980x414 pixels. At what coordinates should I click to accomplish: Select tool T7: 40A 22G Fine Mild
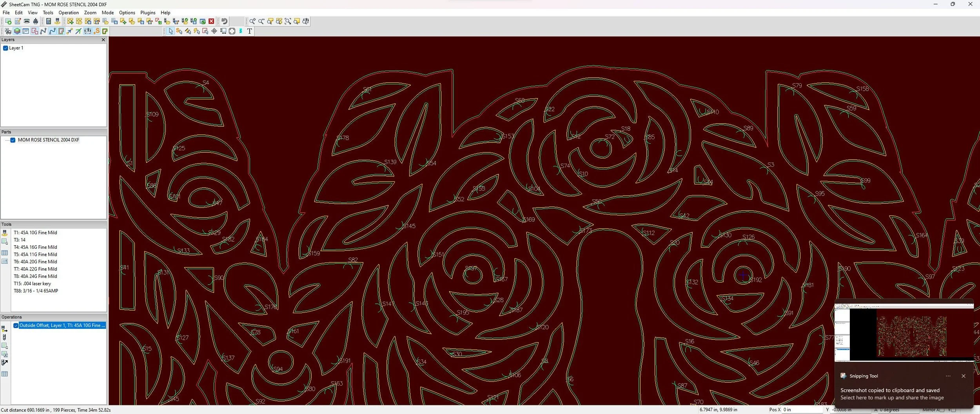35,269
